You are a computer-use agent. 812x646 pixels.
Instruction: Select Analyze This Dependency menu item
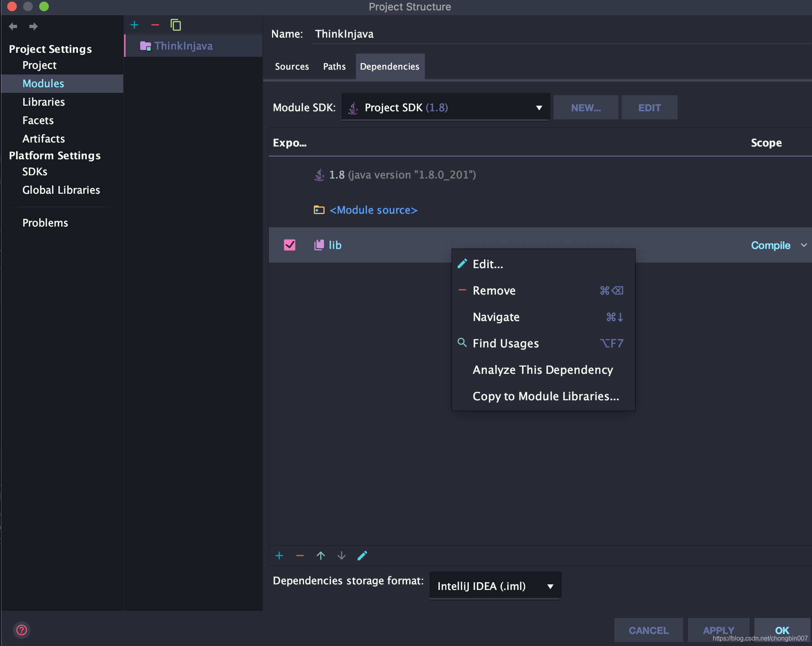point(542,370)
